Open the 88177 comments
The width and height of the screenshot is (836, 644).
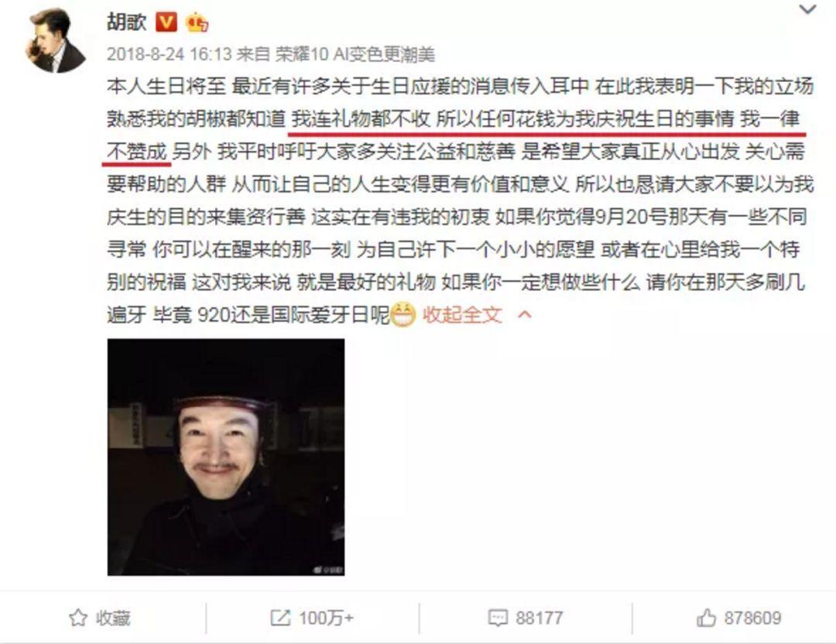(539, 618)
